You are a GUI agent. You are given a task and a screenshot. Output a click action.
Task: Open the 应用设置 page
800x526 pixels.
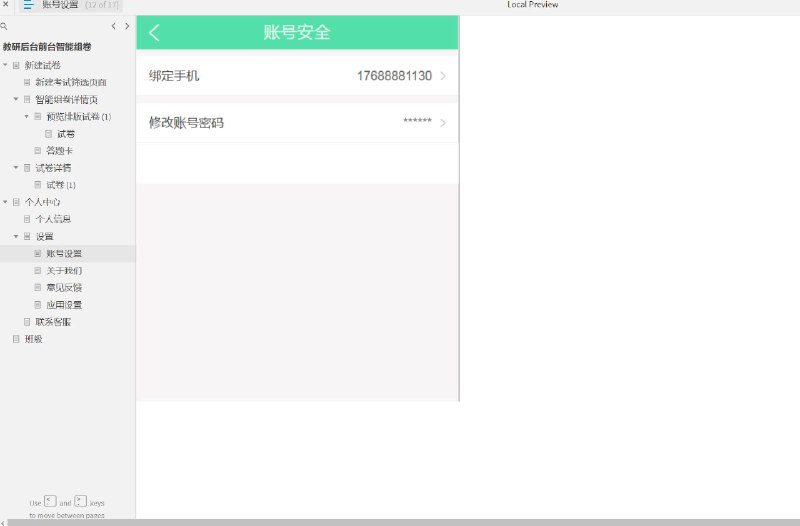tap(64, 305)
